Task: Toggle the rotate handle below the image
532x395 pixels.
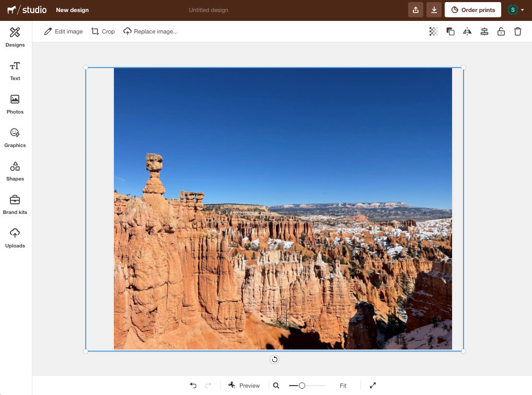Action: 274,359
